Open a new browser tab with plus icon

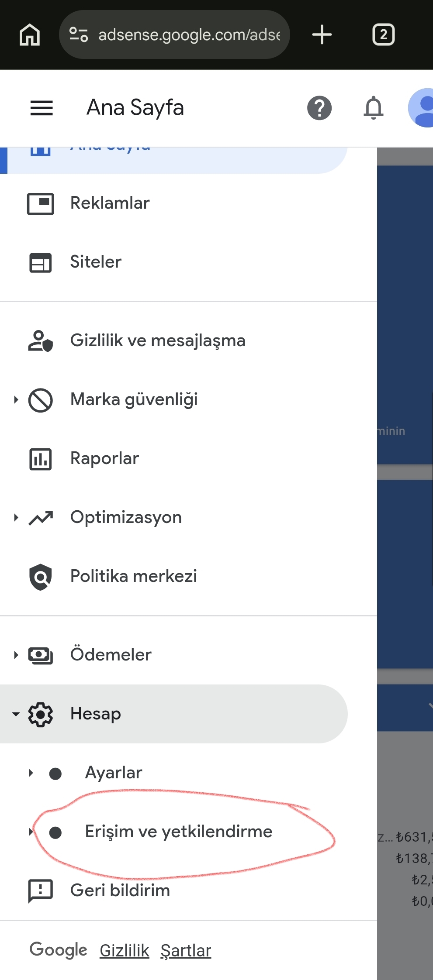click(x=322, y=34)
